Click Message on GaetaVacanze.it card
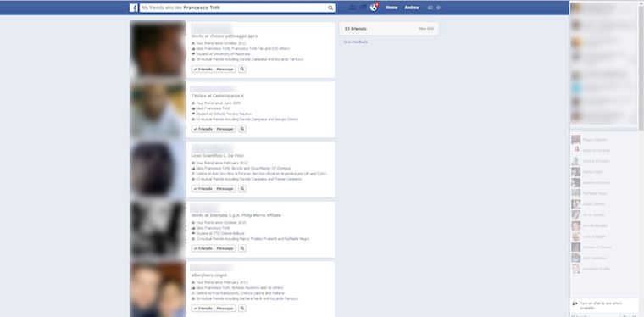644x317 pixels. pos(225,129)
